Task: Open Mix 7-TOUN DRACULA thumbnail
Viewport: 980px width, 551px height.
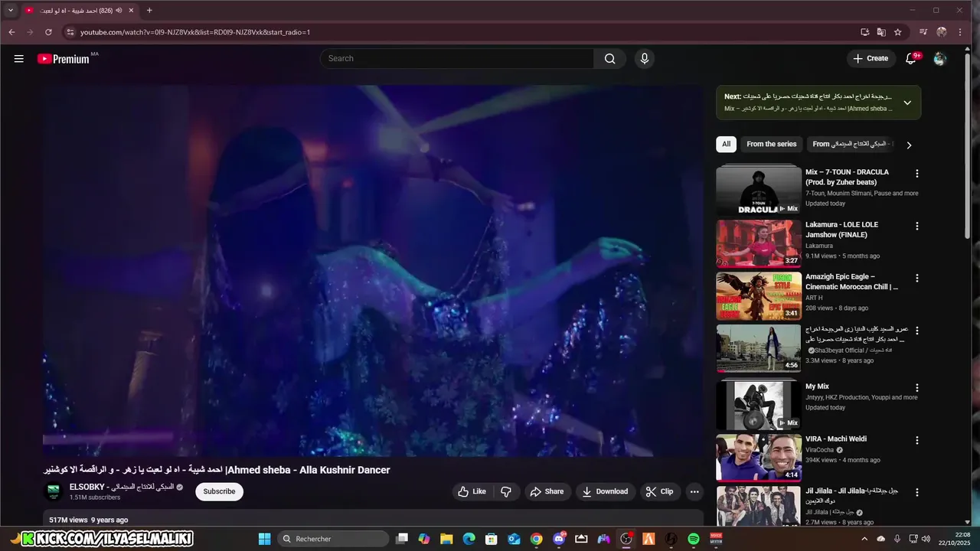Action: [759, 190]
